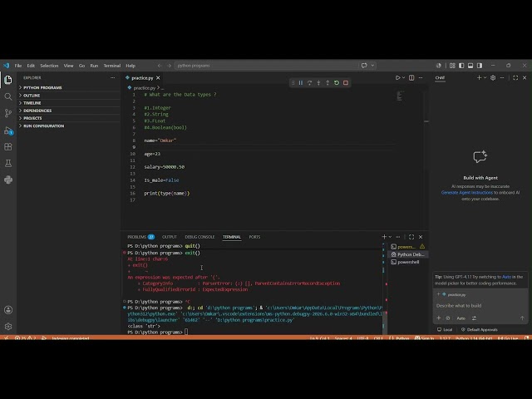This screenshot has width=532, height=399.
Task: Open the Selection menu
Action: [49, 66]
